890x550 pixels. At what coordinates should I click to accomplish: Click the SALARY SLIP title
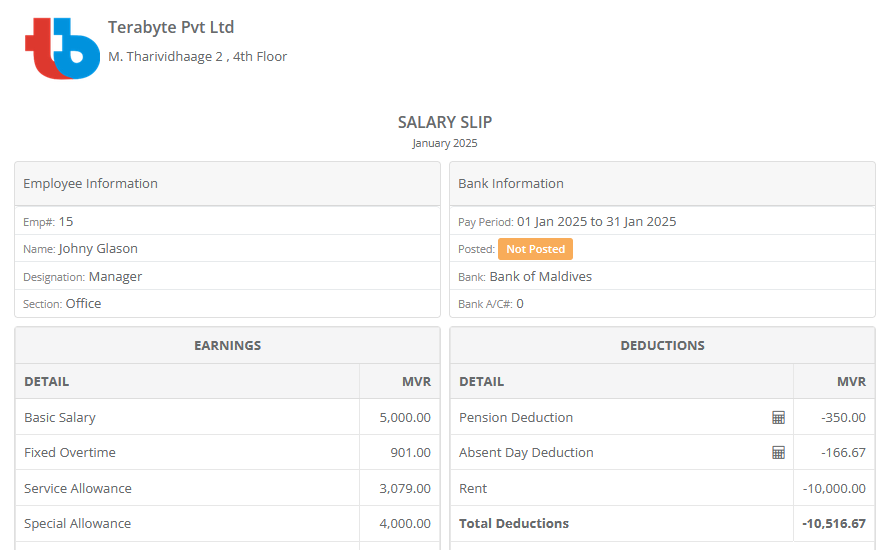pos(445,122)
